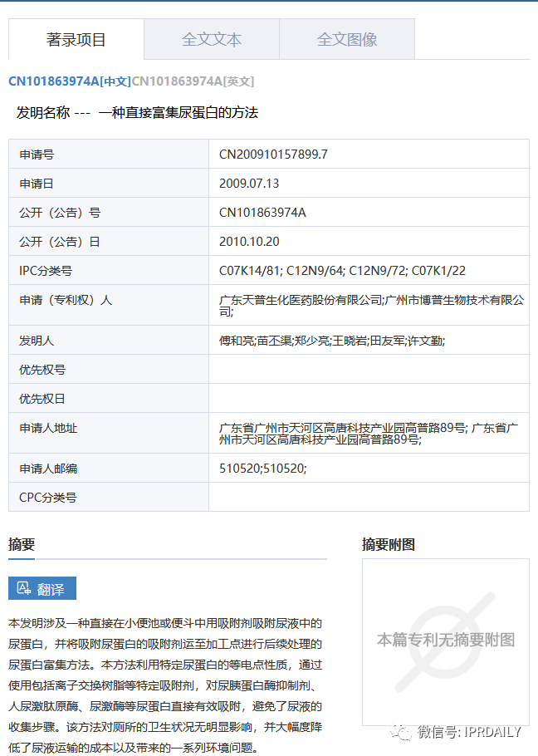Click the IPC分类号 row label
Image resolution: width=538 pixels, height=756 pixels.
click(46, 271)
